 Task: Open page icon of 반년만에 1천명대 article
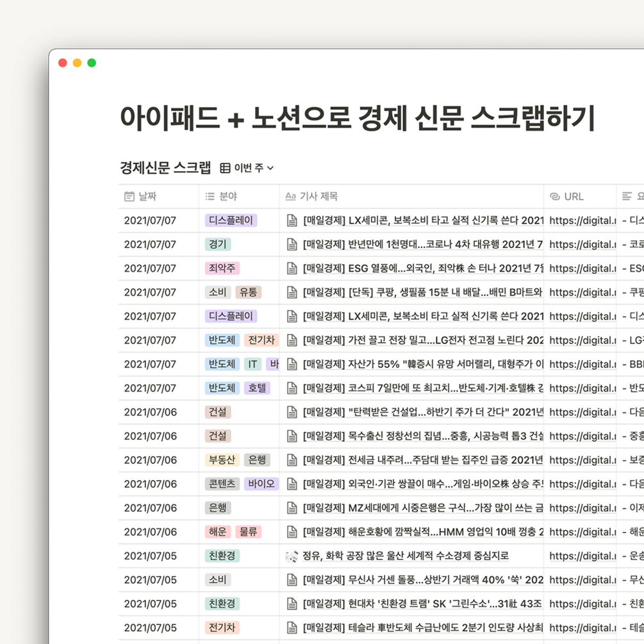point(292,244)
